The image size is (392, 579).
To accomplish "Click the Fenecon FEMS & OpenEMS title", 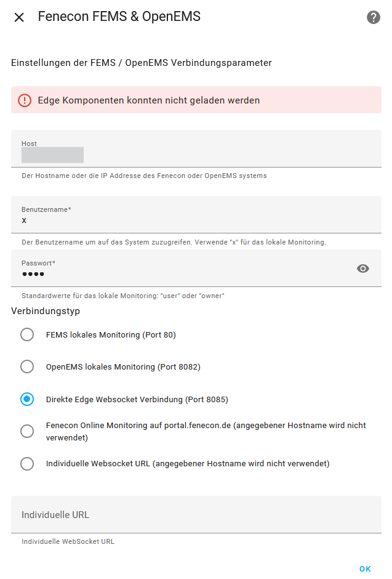I will pyautogui.click(x=119, y=17).
